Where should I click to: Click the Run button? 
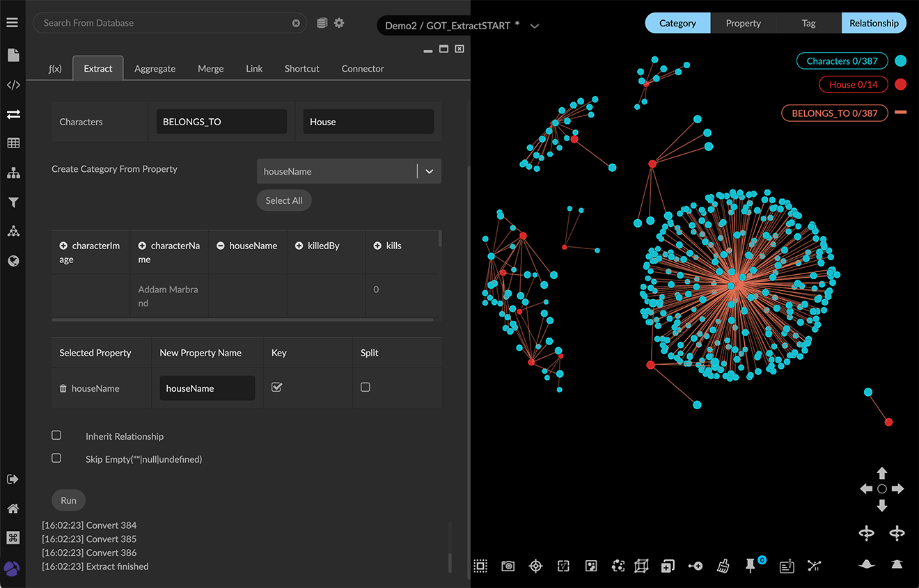68,500
